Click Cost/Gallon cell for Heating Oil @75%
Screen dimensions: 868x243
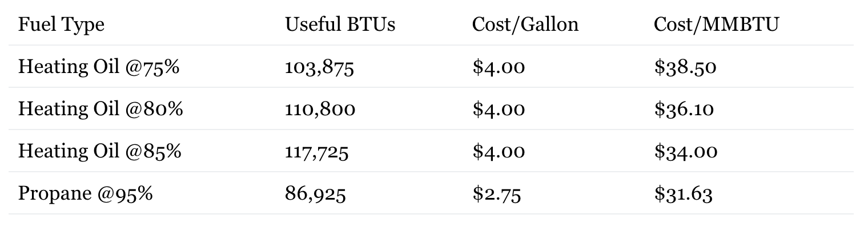click(x=498, y=67)
